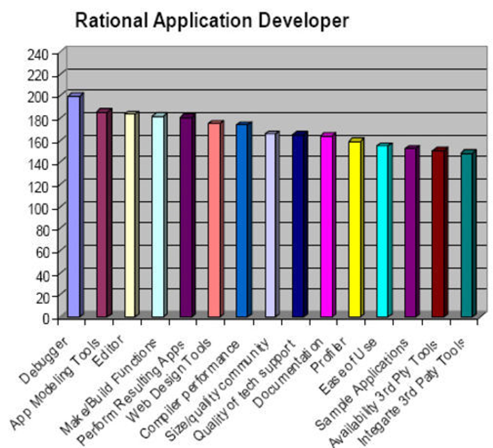Click the 120 value on the vertical axis
The height and width of the screenshot is (448, 493).
pos(38,188)
